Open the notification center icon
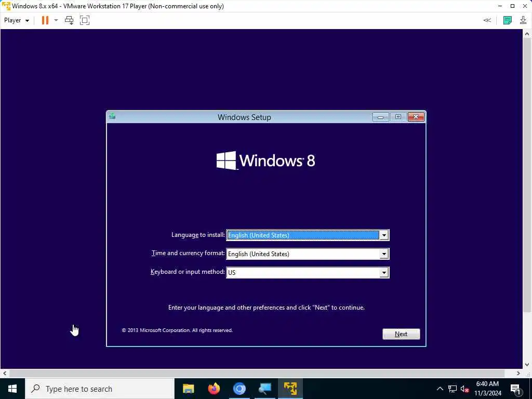 (x=516, y=389)
